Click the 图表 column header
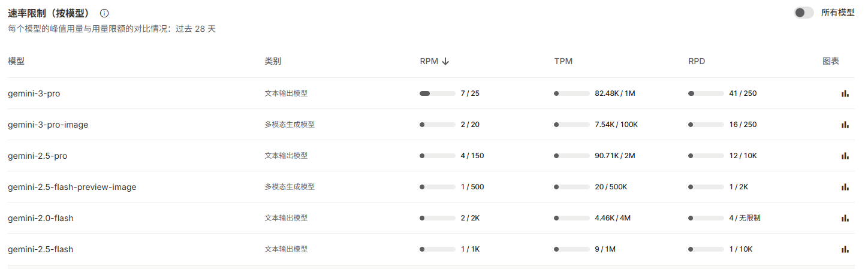This screenshot has height=269, width=868. (831, 61)
